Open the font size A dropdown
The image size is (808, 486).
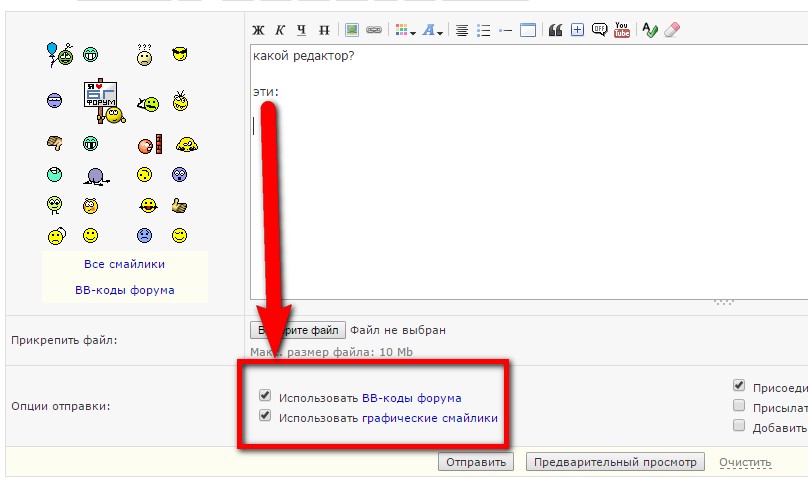coord(432,30)
